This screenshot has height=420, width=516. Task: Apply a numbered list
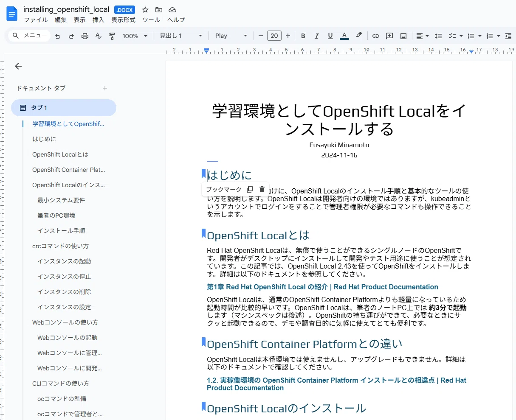pyautogui.click(x=489, y=36)
